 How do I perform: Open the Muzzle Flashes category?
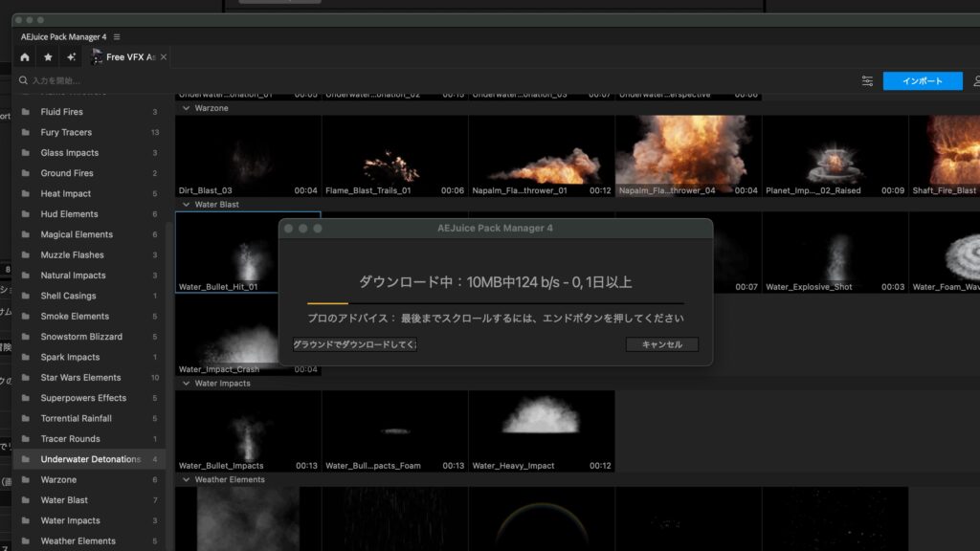coord(89,254)
